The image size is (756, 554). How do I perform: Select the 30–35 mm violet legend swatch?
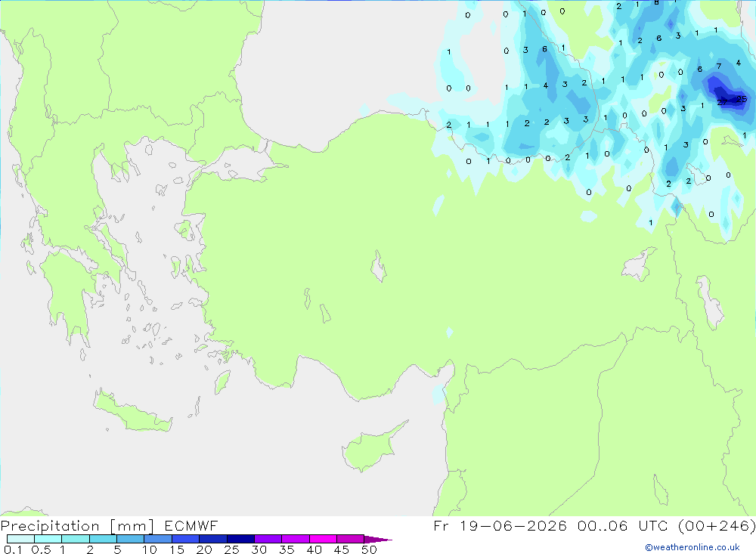pyautogui.click(x=268, y=539)
